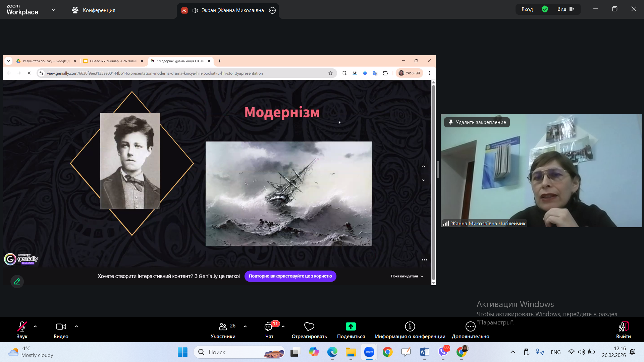Open the Zoom Workplace dropdown chevron
The image size is (644, 362).
(54, 10)
